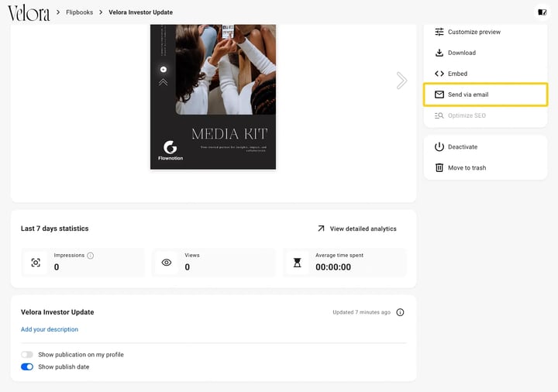Viewport: 558px width, 392px height.
Task: Click the Customize preview sliders icon
Action: tap(439, 32)
